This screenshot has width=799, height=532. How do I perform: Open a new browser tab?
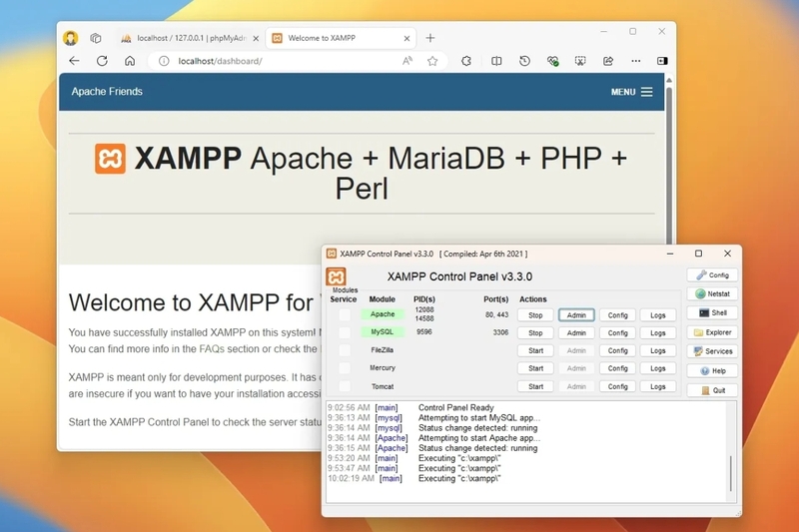[x=430, y=38]
